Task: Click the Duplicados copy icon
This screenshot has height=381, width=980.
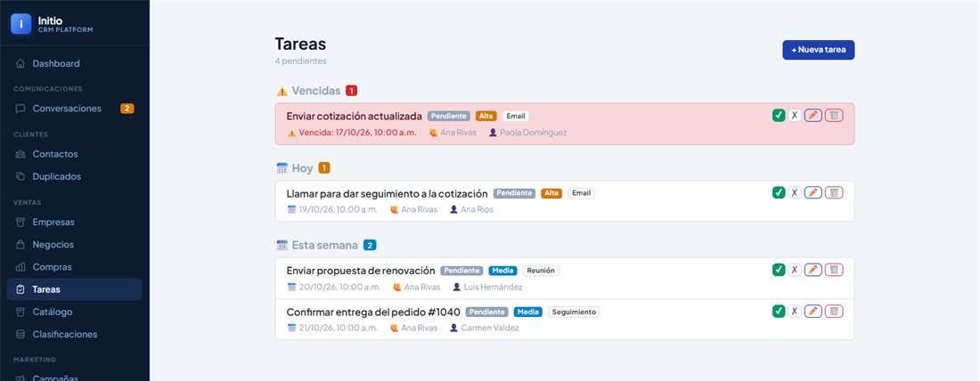Action: (x=20, y=176)
